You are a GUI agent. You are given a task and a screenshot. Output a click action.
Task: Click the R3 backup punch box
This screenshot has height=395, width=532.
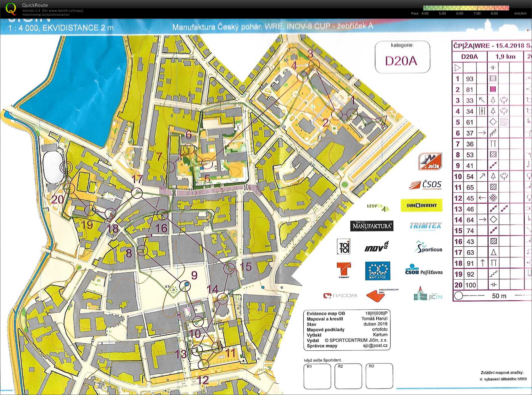click(379, 376)
